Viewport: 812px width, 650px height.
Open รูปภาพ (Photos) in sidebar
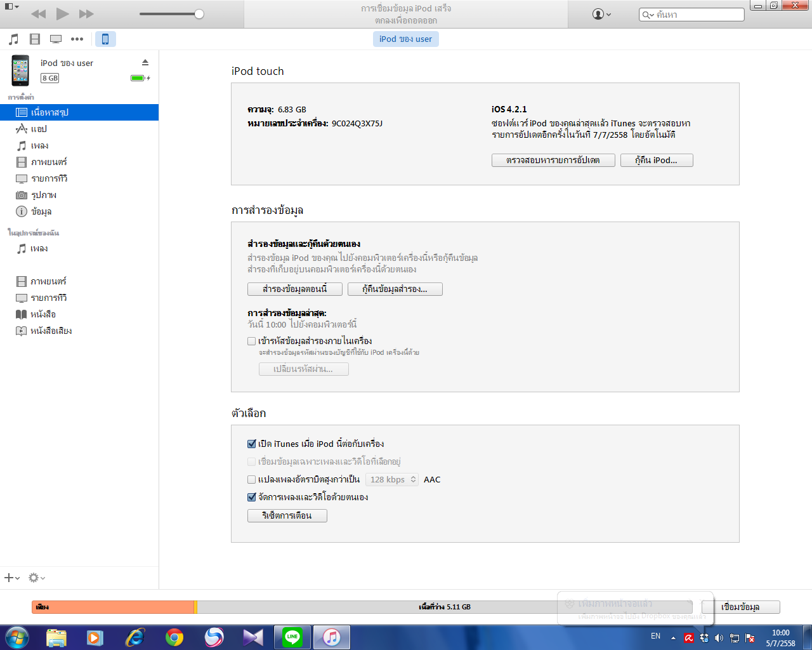pos(79,195)
